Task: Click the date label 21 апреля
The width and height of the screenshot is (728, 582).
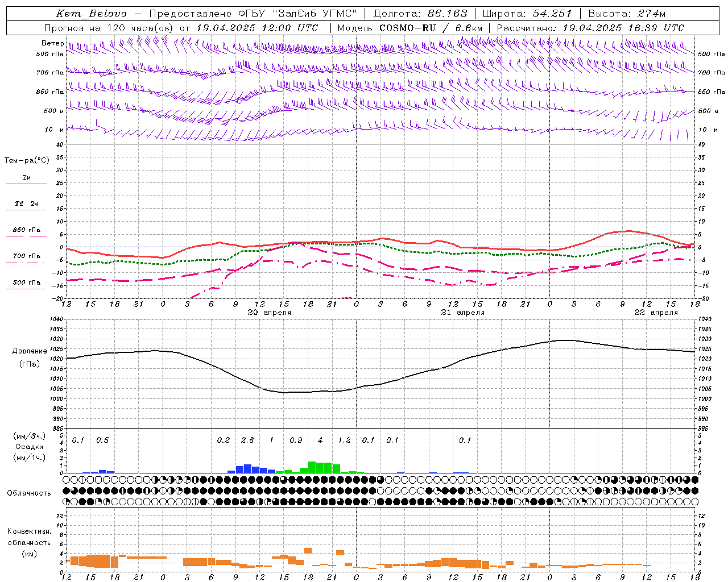Action: tap(463, 313)
